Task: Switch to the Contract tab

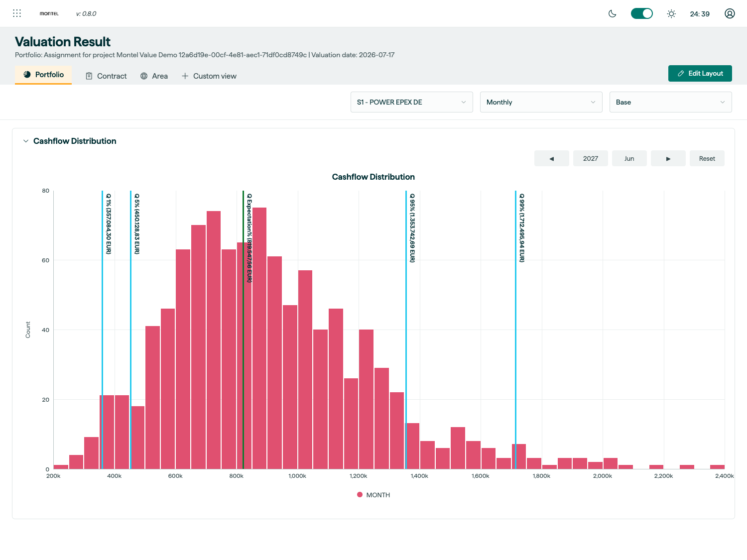Action: (x=106, y=76)
